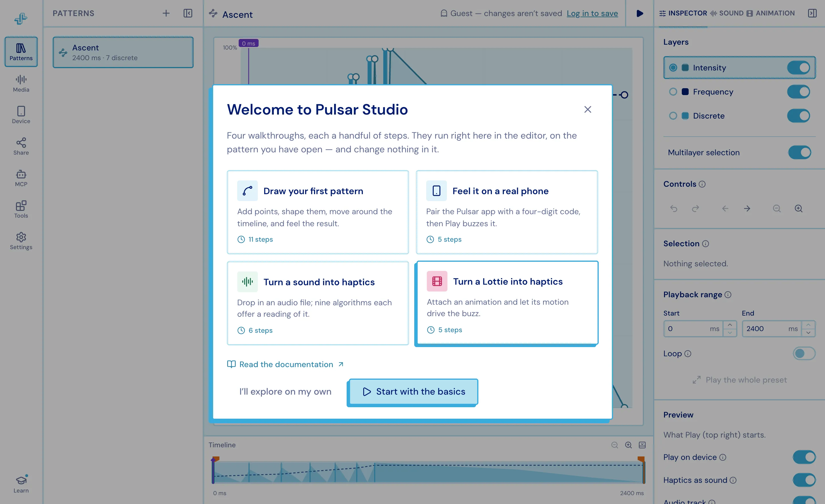Open the Loop info icon
The image size is (825, 504).
(688, 354)
